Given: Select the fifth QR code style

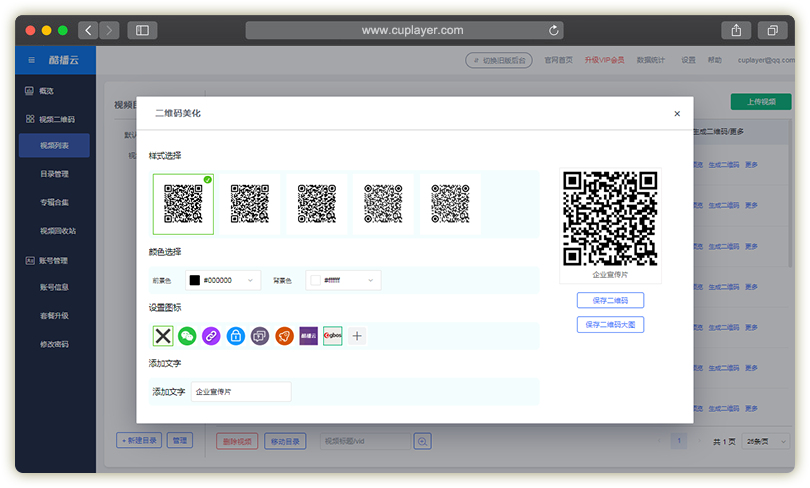Looking at the screenshot, I should pyautogui.click(x=450, y=204).
